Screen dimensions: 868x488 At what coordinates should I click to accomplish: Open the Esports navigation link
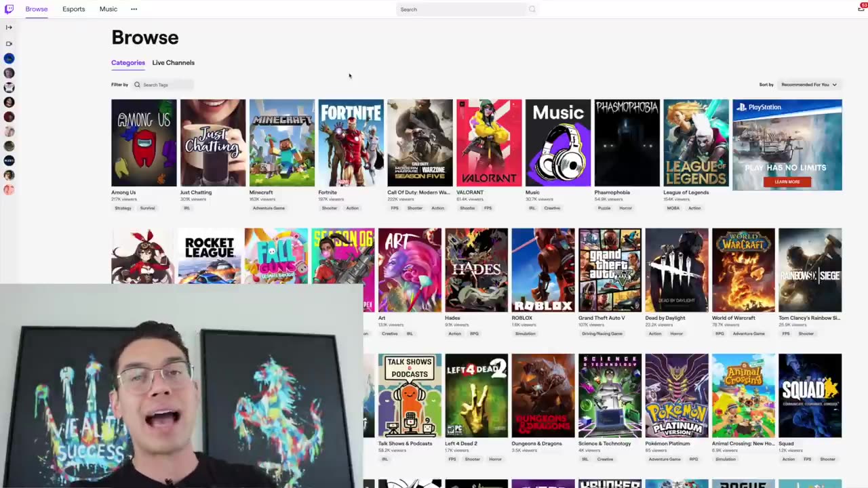(x=74, y=9)
